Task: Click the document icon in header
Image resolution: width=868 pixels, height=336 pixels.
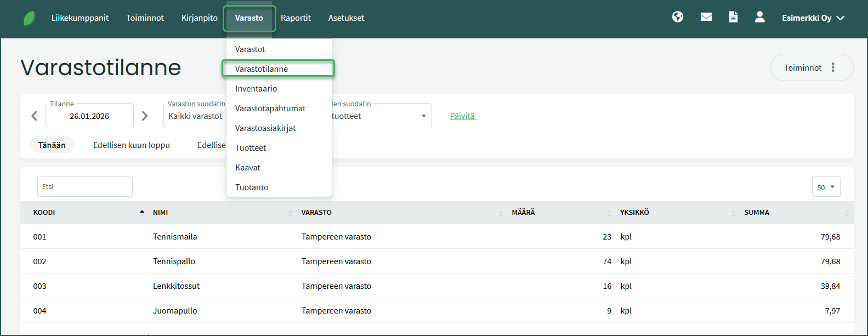Action: click(x=733, y=17)
